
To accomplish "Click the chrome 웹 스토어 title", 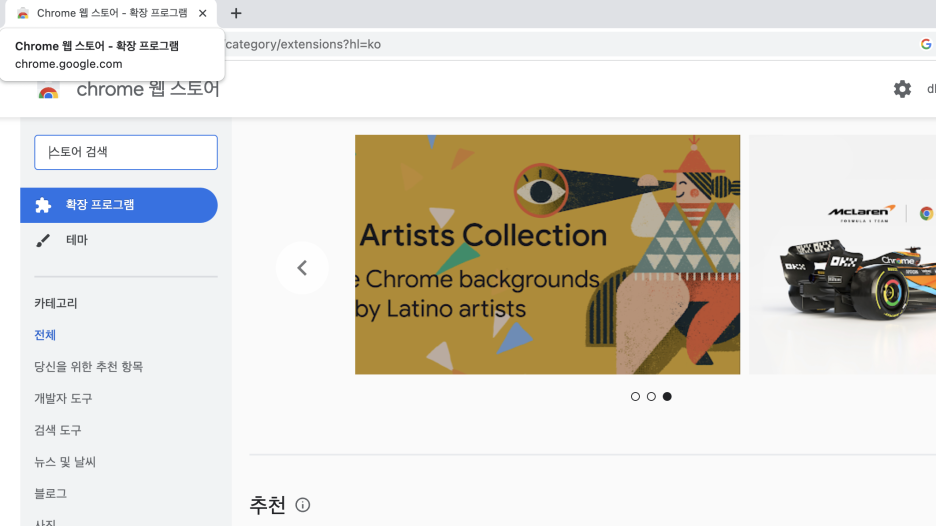I will [148, 89].
